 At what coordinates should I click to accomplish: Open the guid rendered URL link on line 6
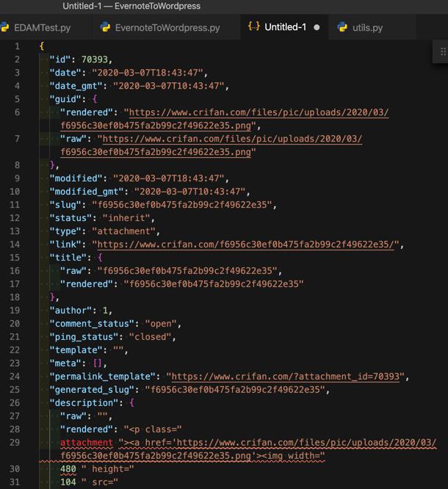click(x=225, y=119)
